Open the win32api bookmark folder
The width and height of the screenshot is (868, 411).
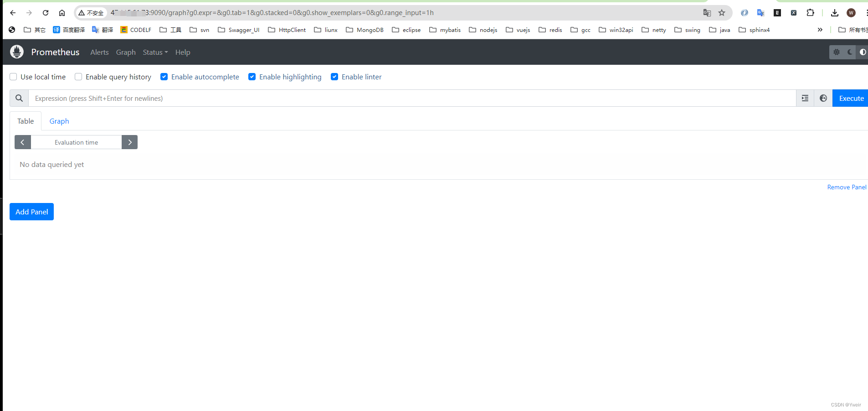(616, 30)
